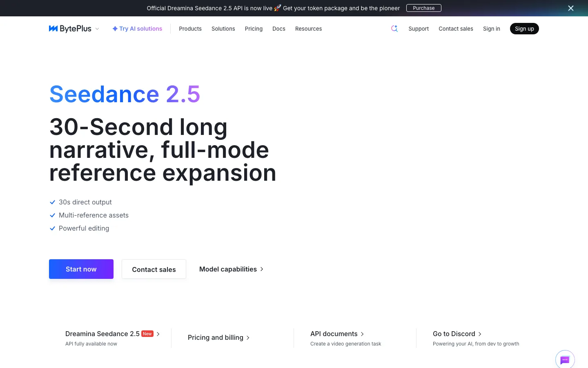
Task: Click the Purchase button in banner
Action: click(x=424, y=8)
